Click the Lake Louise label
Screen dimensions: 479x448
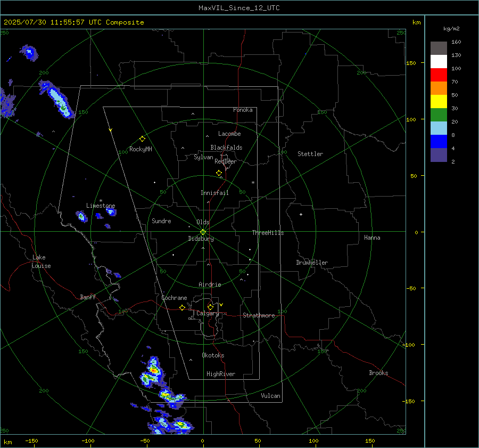[x=41, y=262]
